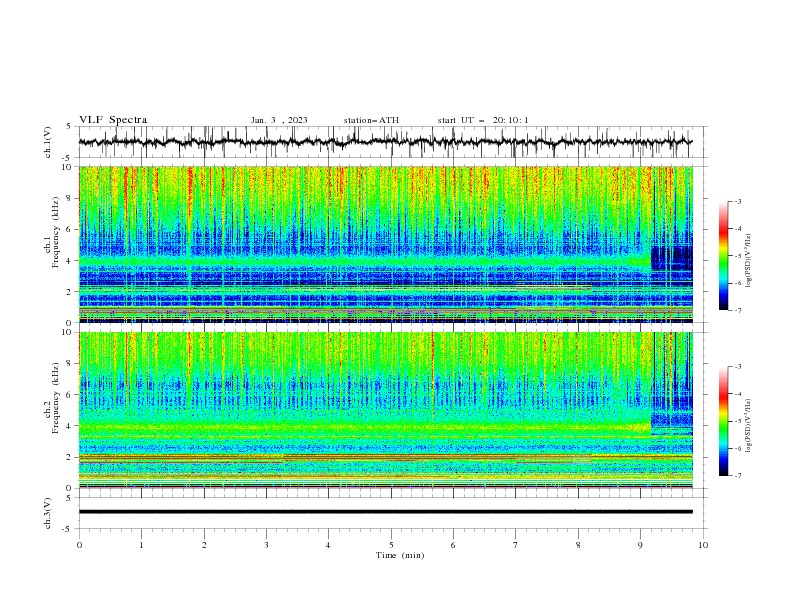
Task: Click time axis tick label "8"
Action: [578, 545]
